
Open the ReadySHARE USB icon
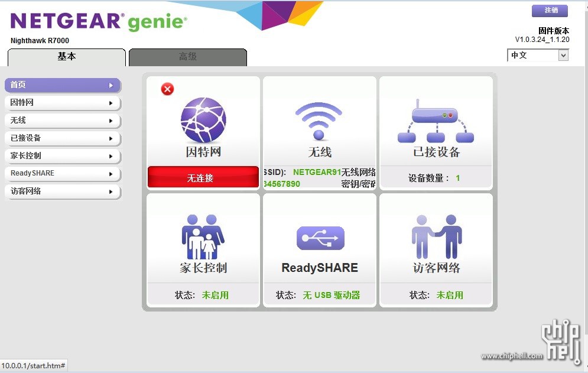click(x=320, y=238)
